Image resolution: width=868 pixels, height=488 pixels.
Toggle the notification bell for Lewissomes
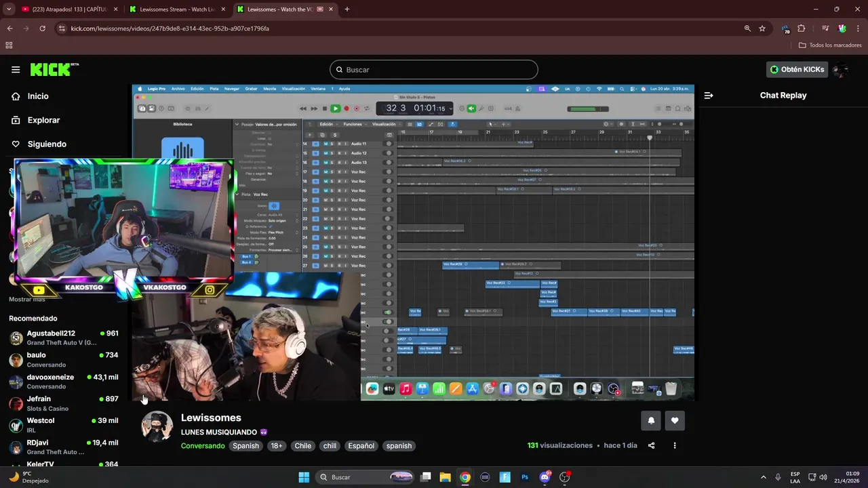click(x=651, y=420)
